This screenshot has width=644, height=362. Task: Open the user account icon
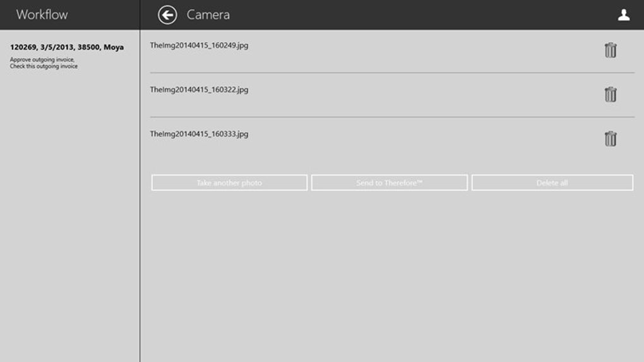click(x=623, y=15)
